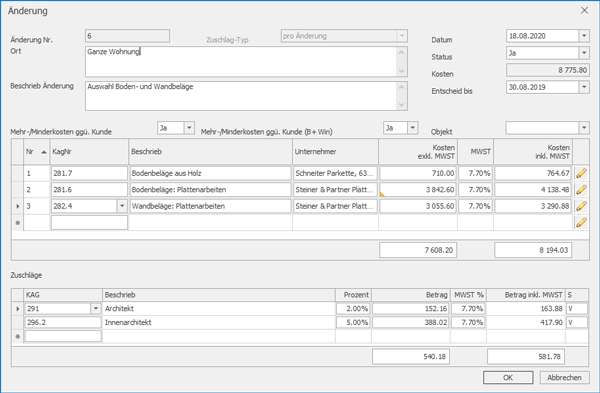Click the Änderung Nr. field showing 6
The width and height of the screenshot is (600, 393).
point(127,36)
